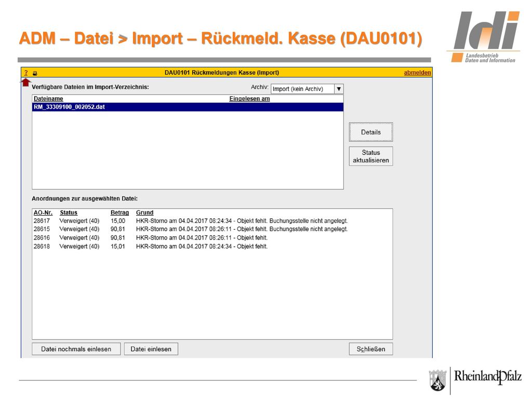
Task: Click the Datei einlesen button
Action: tap(151, 349)
